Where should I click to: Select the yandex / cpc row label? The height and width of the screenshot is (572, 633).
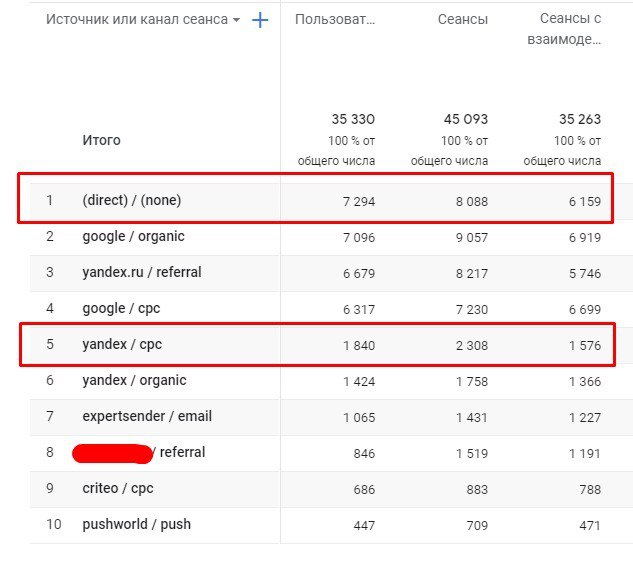tap(122, 344)
